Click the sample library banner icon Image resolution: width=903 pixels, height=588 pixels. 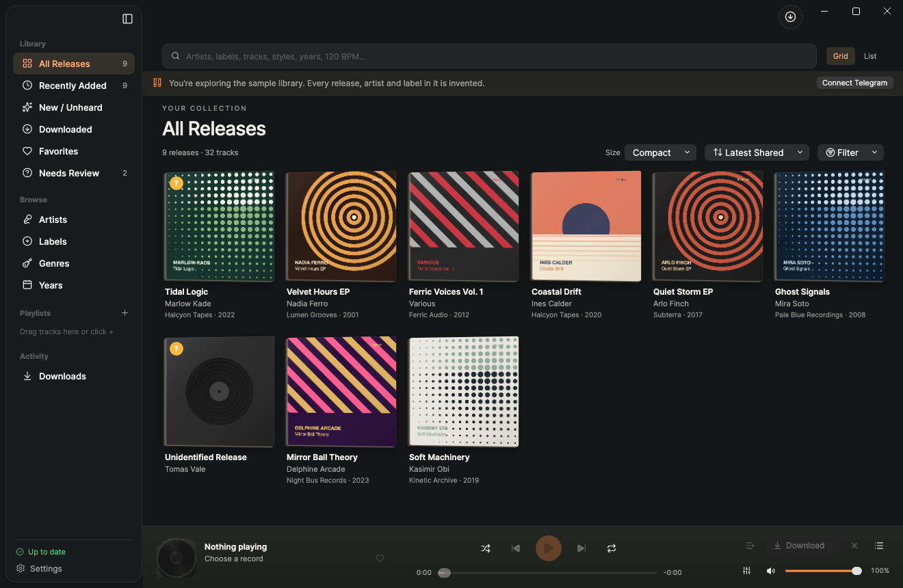tap(157, 83)
